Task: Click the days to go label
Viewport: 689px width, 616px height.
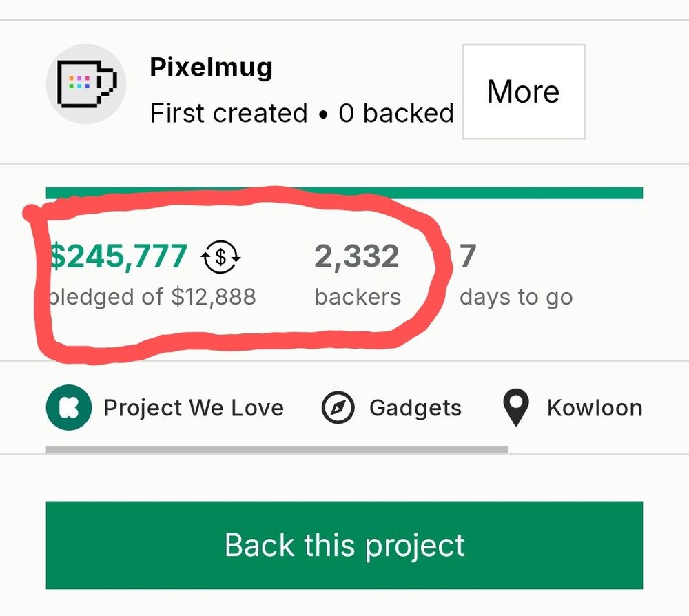Action: [x=516, y=298]
